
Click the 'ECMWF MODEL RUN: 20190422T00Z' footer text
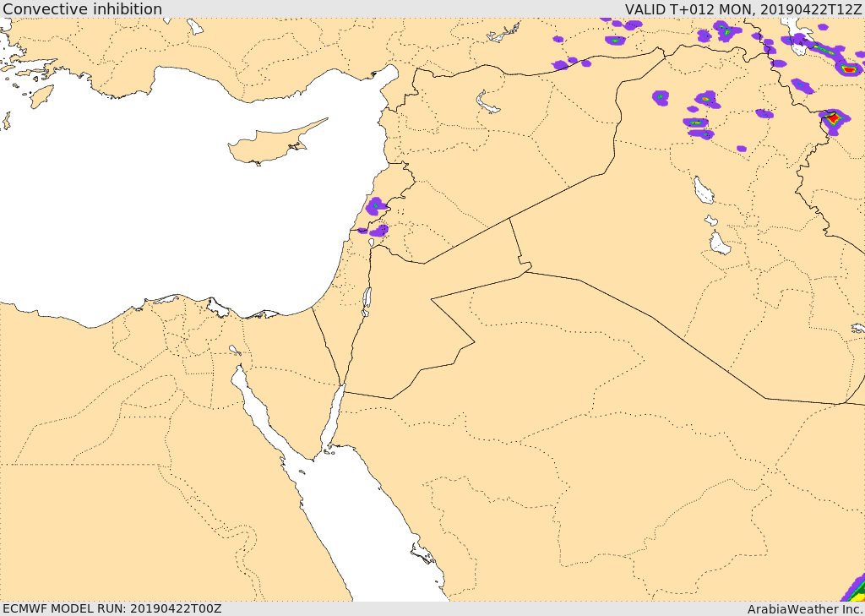pyautogui.click(x=112, y=609)
